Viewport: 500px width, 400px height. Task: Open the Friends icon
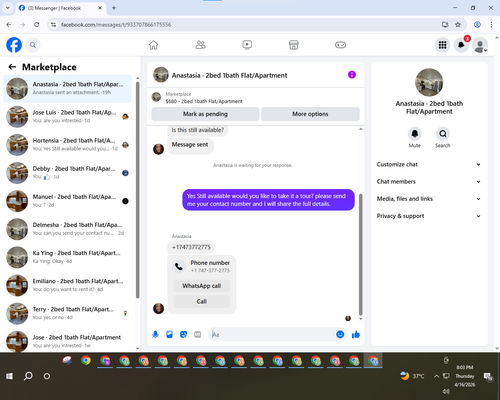pyautogui.click(x=200, y=45)
